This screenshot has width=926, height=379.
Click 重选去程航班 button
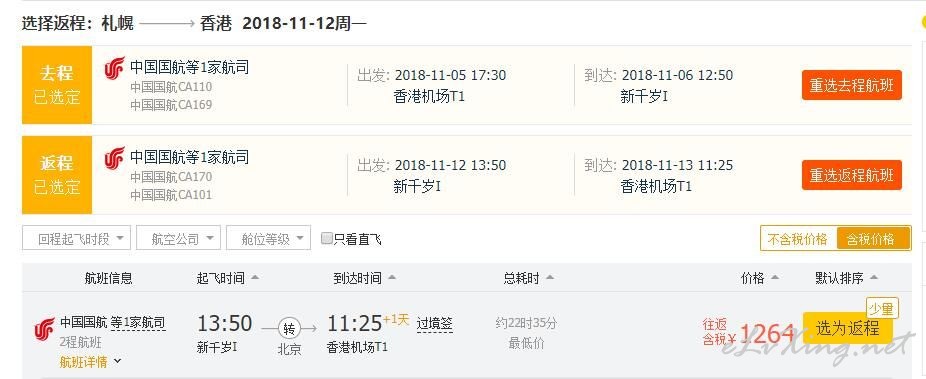852,86
